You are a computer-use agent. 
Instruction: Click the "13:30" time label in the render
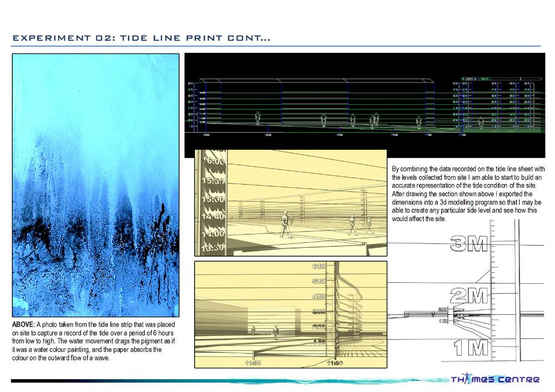(213, 248)
